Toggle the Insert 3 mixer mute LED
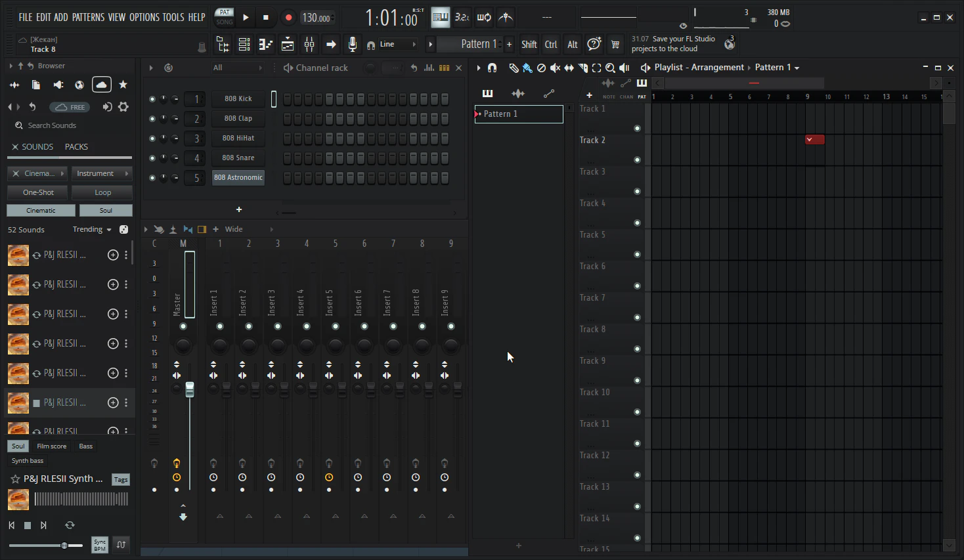Screen dimensions: 964x560 pyautogui.click(x=278, y=326)
